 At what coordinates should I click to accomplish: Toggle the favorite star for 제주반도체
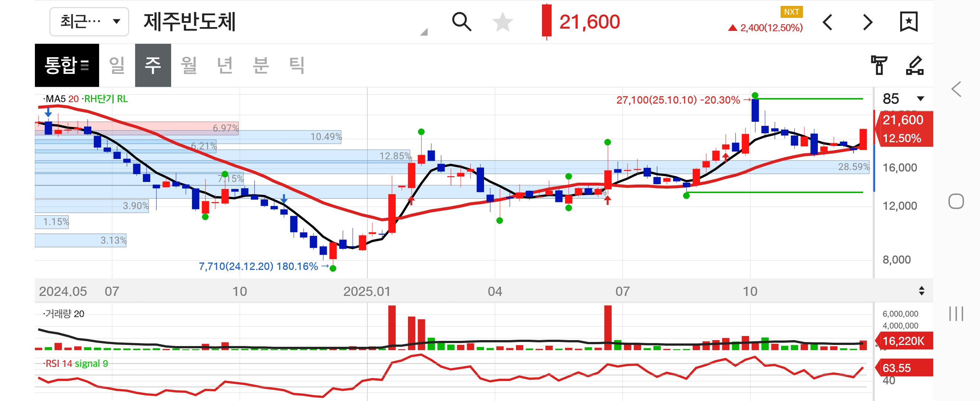point(502,22)
